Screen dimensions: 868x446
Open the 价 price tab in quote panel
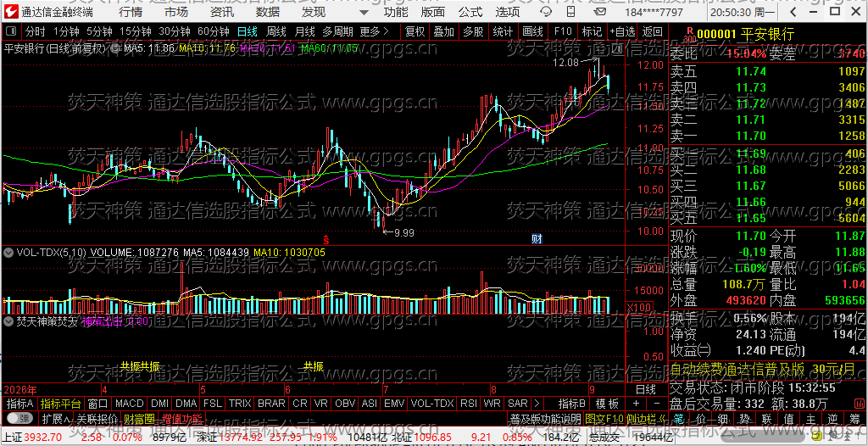coord(700,418)
